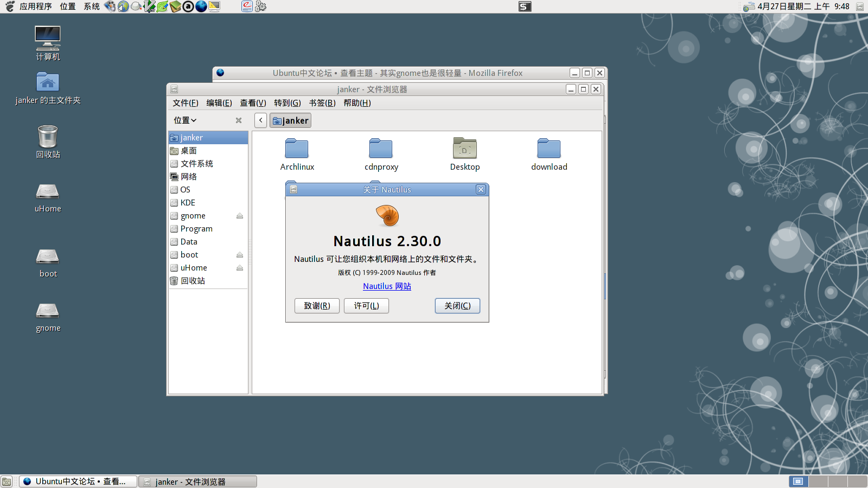
Task: Click 'janker - 文件浏览器' taskbar button
Action: [197, 481]
